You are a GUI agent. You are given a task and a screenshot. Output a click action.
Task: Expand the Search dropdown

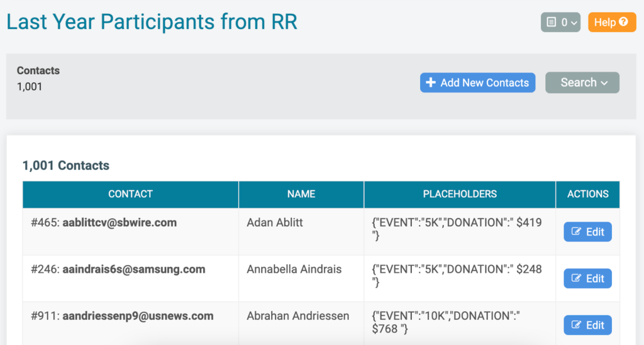582,82
